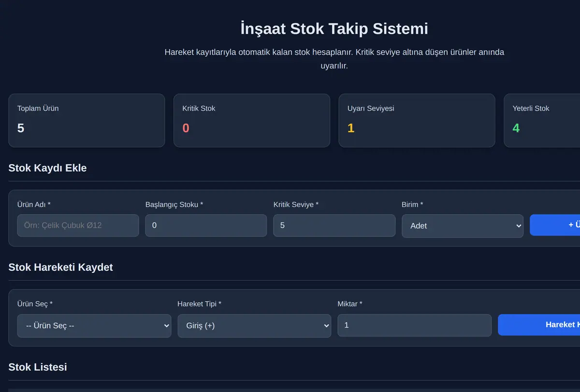Image resolution: width=580 pixels, height=392 pixels.
Task: Select the Kritik Stok card label
Action: click(x=199, y=108)
